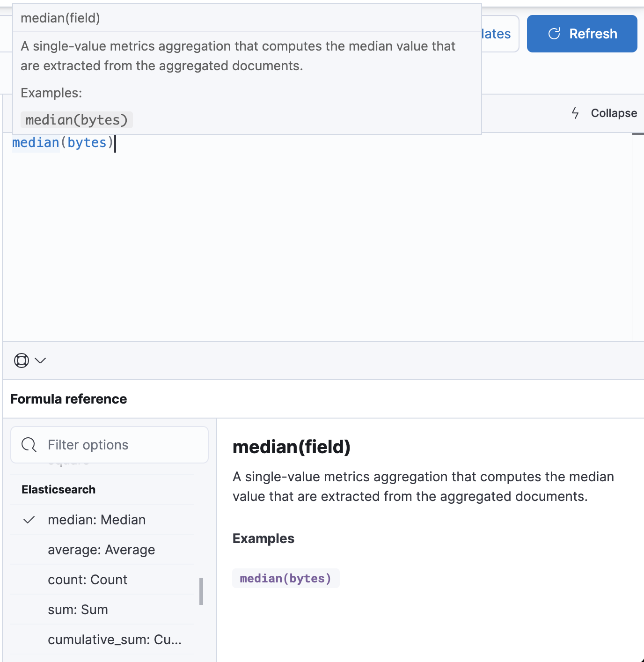Screen dimensions: 644x662
Task: Choose count: Count in formula reference
Action: pyautogui.click(x=88, y=580)
